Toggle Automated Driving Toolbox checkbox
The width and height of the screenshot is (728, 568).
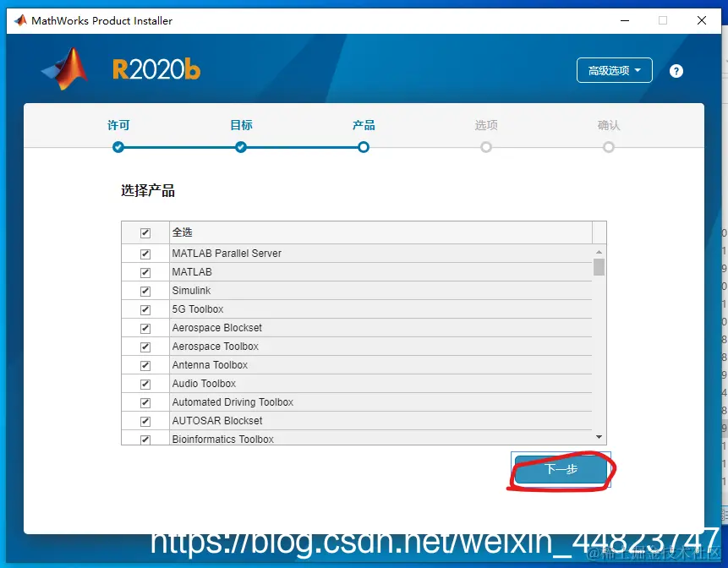coord(145,402)
